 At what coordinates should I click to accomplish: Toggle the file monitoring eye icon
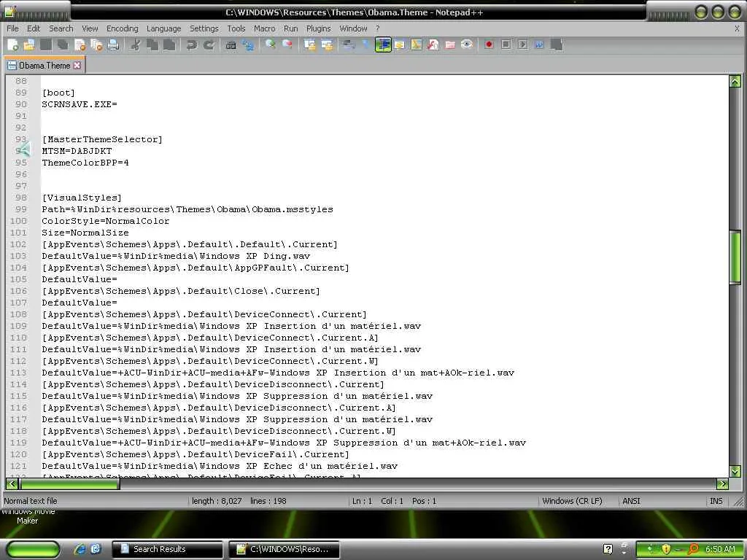[x=467, y=44]
